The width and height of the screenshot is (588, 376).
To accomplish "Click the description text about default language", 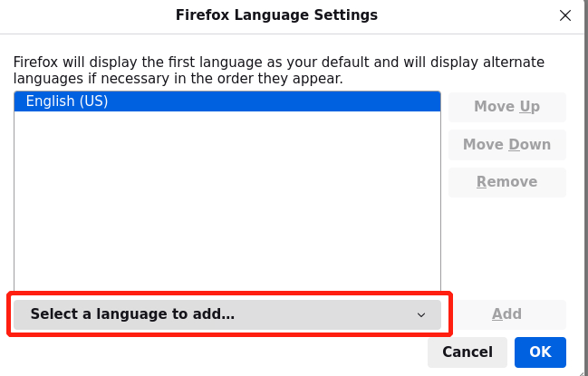I will tap(278, 71).
